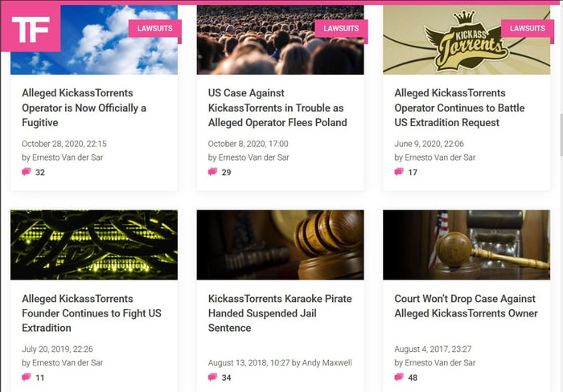The height and width of the screenshot is (392, 563).
Task: Read 'Karaoke Pirate Handed Suspended Jail Sentence' article
Action: point(280,313)
